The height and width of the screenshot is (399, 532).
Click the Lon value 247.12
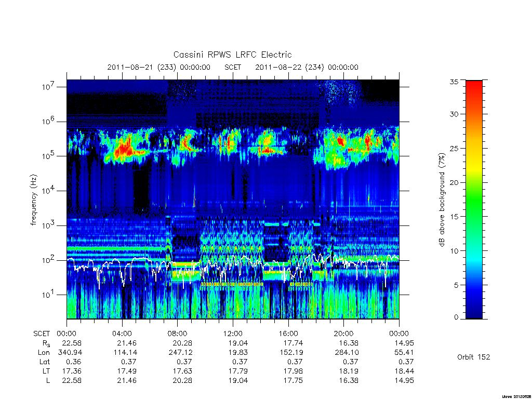coord(180,353)
